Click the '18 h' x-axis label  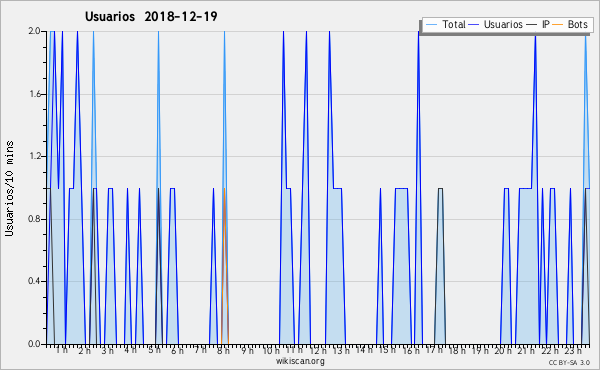click(x=457, y=350)
